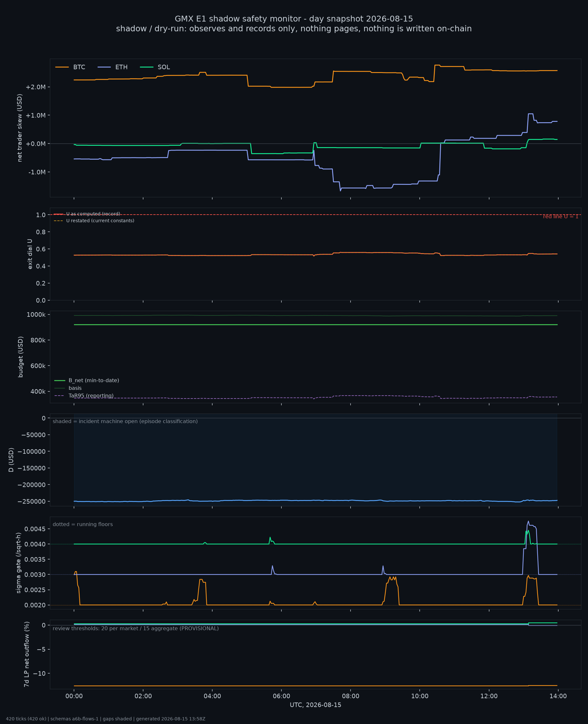
Task: Click the "800k" budget tick label
Action: click(38, 340)
